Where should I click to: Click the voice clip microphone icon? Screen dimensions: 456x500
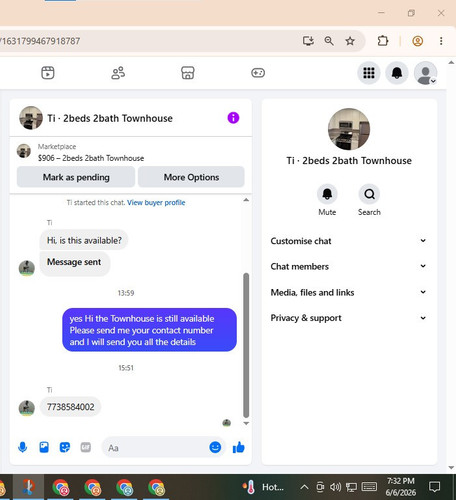(x=23, y=447)
